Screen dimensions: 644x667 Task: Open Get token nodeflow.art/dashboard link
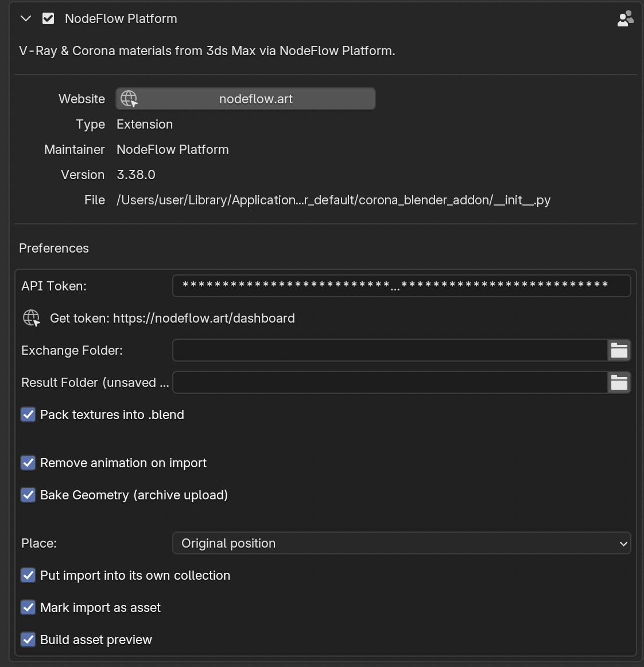158,318
